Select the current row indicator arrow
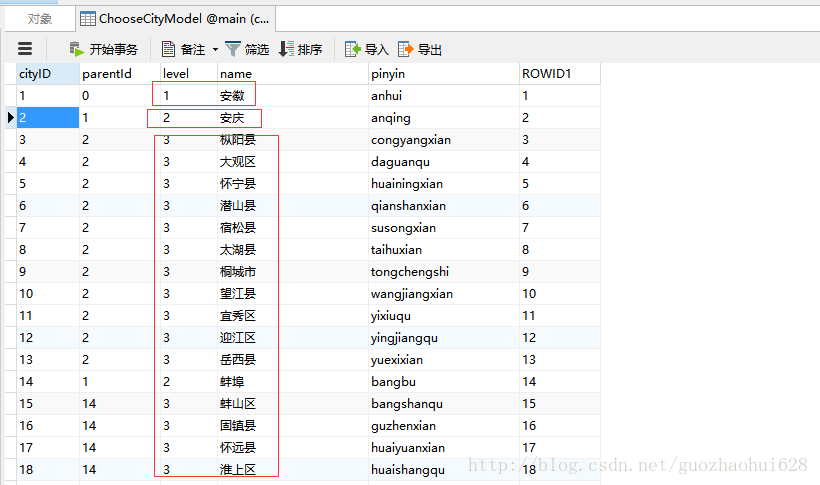 tap(10, 118)
